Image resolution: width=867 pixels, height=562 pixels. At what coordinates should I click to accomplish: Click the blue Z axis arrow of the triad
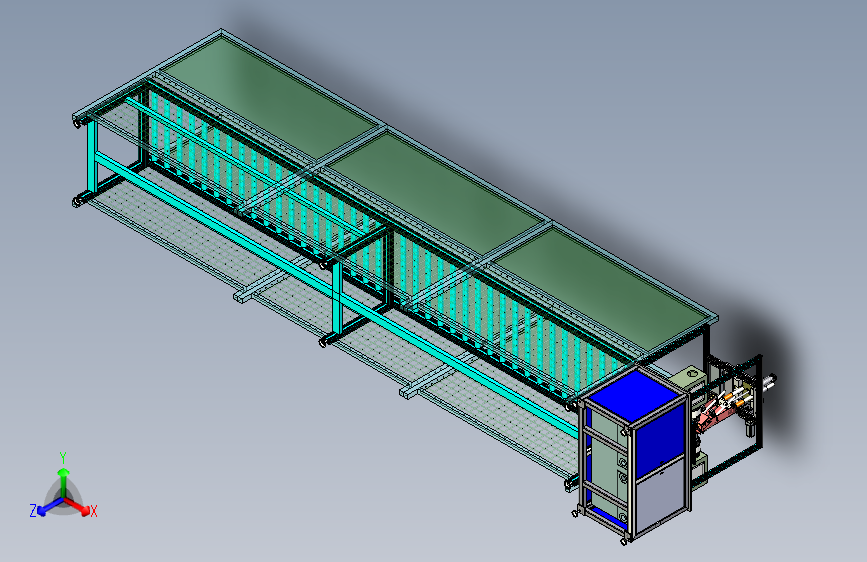coord(51,506)
